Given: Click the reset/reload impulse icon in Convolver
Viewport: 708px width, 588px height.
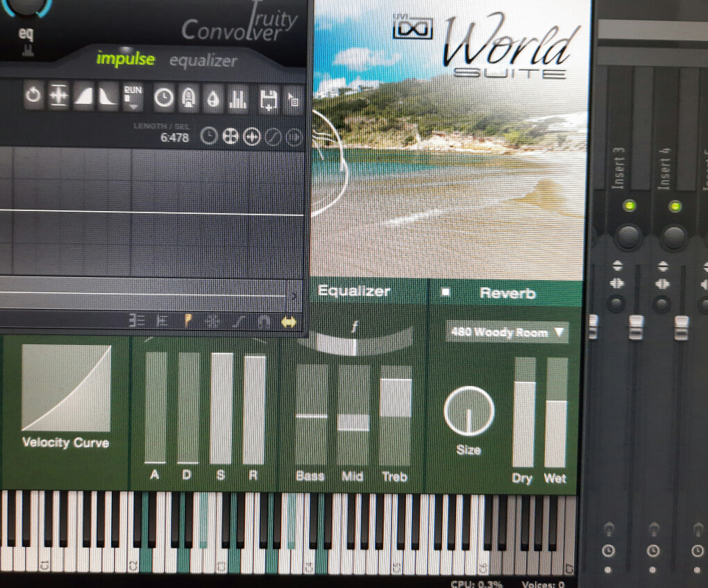Looking at the screenshot, I should click(33, 95).
